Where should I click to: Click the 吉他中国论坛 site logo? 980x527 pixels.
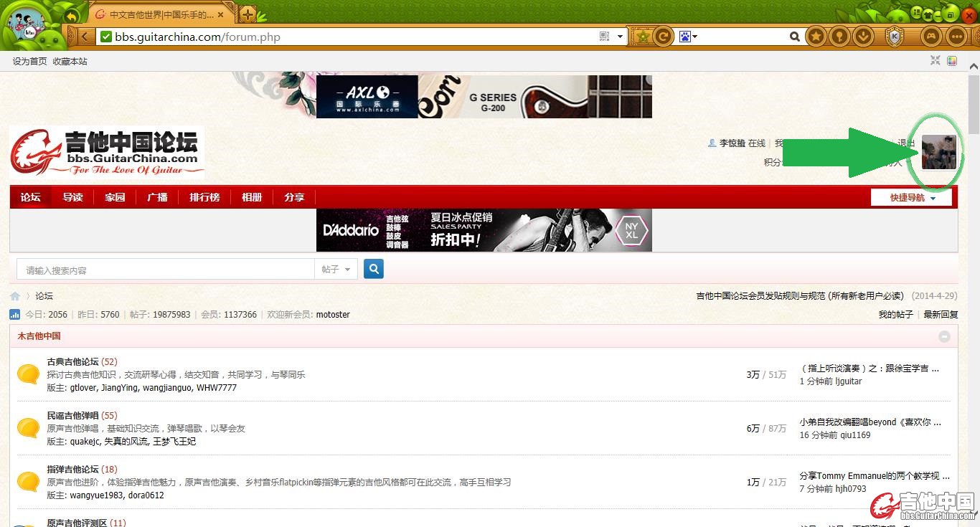[107, 152]
